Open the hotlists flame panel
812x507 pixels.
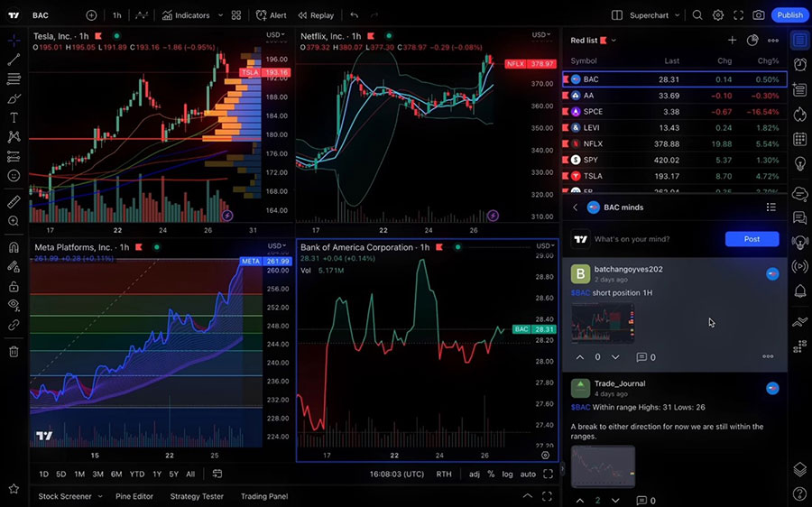pos(800,114)
